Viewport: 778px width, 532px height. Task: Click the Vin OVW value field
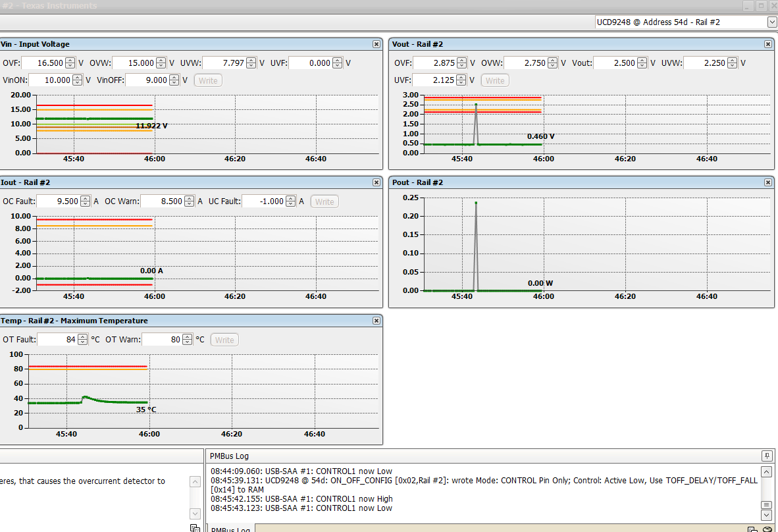click(134, 63)
